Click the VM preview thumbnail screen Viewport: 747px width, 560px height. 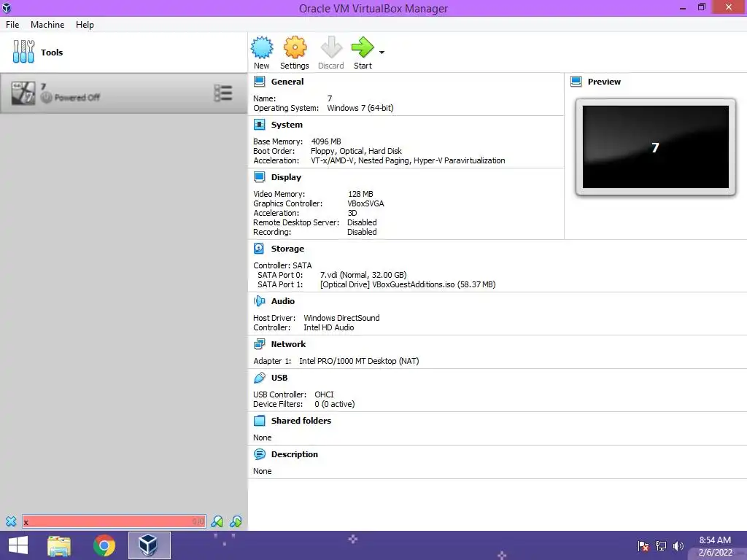tap(656, 147)
